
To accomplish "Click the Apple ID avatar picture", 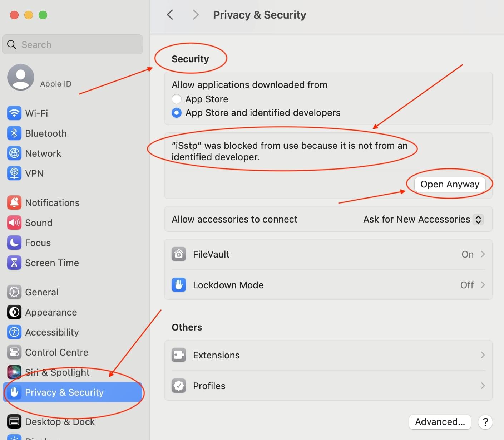I will click(21, 77).
